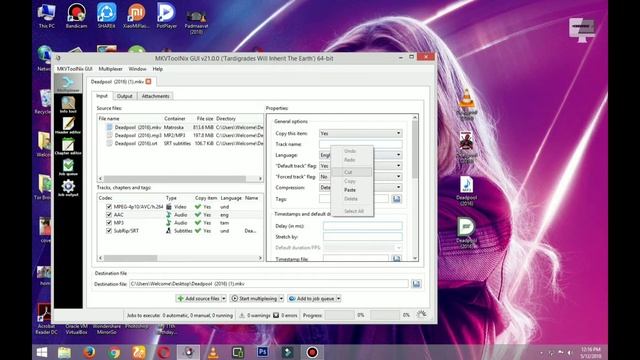Screen dimensions: 640x360
Task: Click the Start multiplexing button
Action: 254,299
